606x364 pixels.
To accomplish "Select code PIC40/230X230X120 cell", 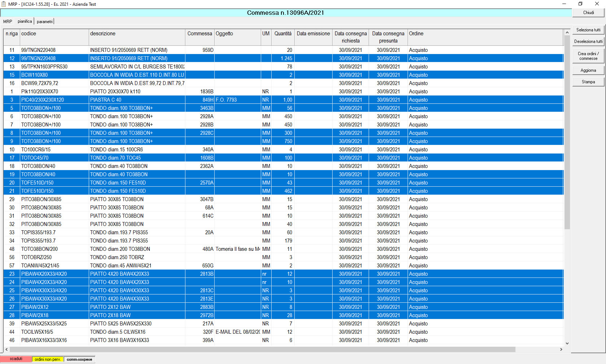I will pos(54,100).
